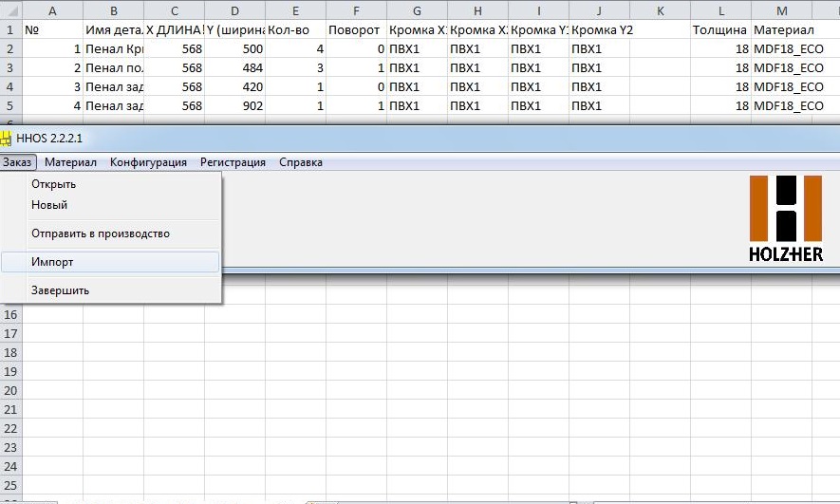This screenshot has height=504, width=840.
Task: Click the '№' header cell
Action: (x=52, y=30)
